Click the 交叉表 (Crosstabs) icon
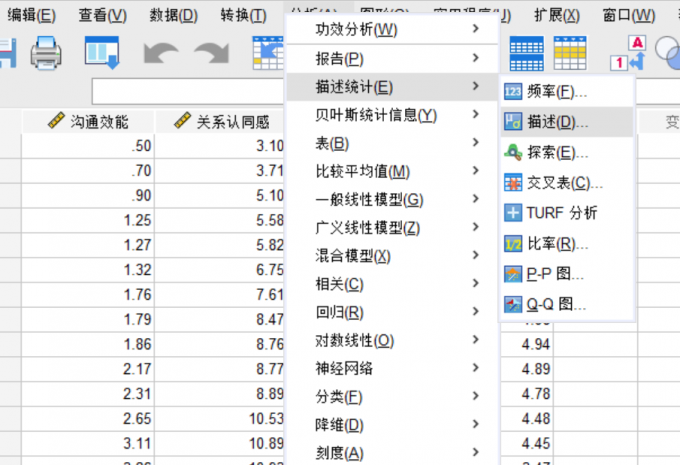 click(x=513, y=183)
